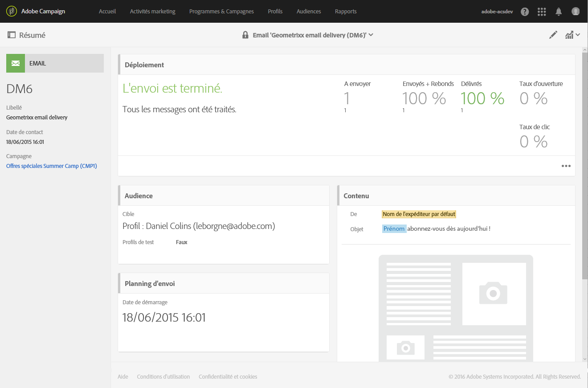Open the Offres spéciales Summer Camp campaign link

click(52, 166)
